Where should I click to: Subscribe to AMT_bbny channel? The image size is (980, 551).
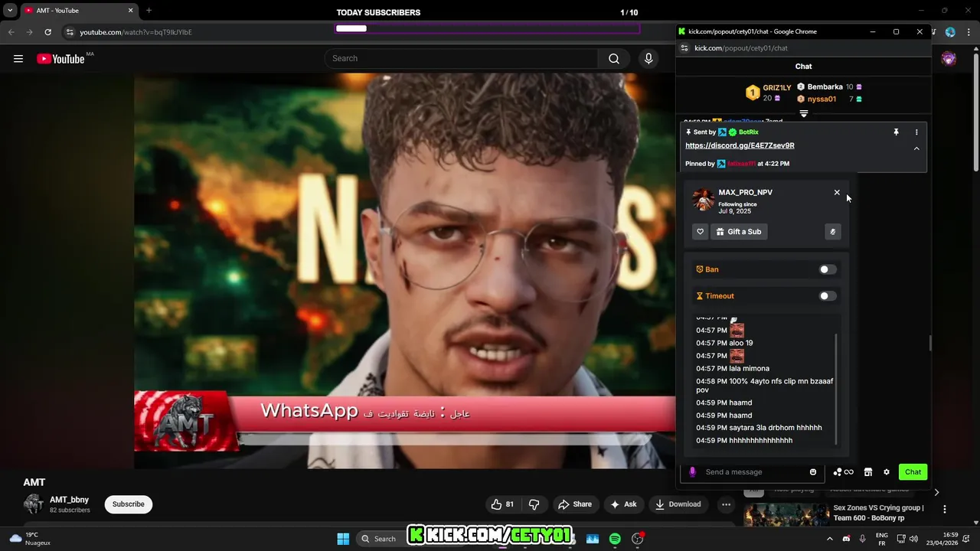(128, 504)
